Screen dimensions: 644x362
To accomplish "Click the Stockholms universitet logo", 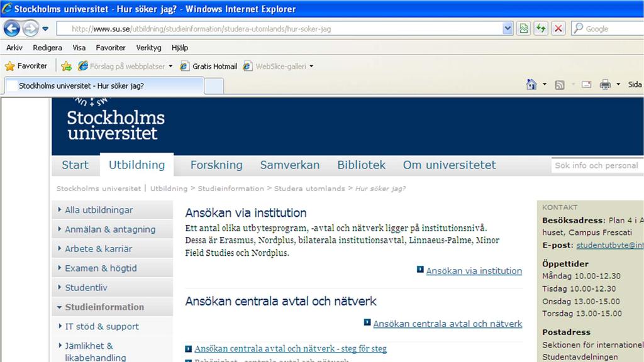I will click(x=116, y=120).
